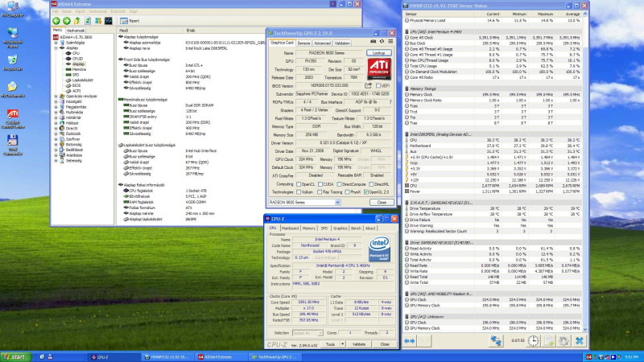Click the Report button in AIDA64 toolbar
Screen dimensions: 644x362
point(130,21)
